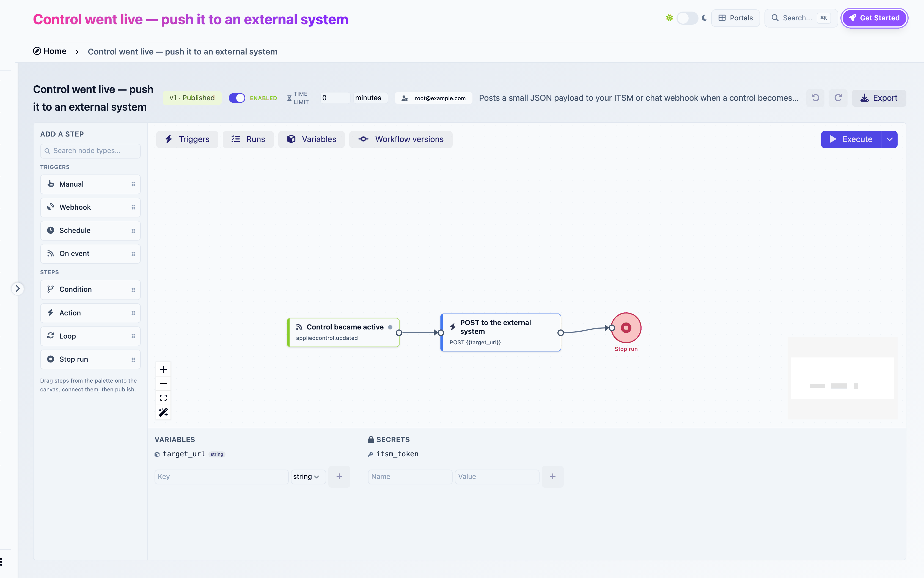
Task: Click the secret Value input field
Action: point(497,477)
